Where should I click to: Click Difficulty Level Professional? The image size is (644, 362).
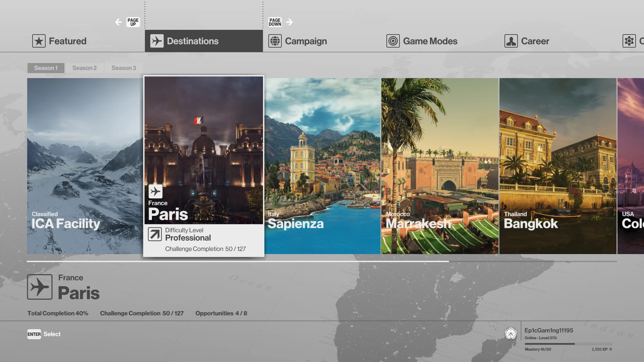[x=188, y=234]
